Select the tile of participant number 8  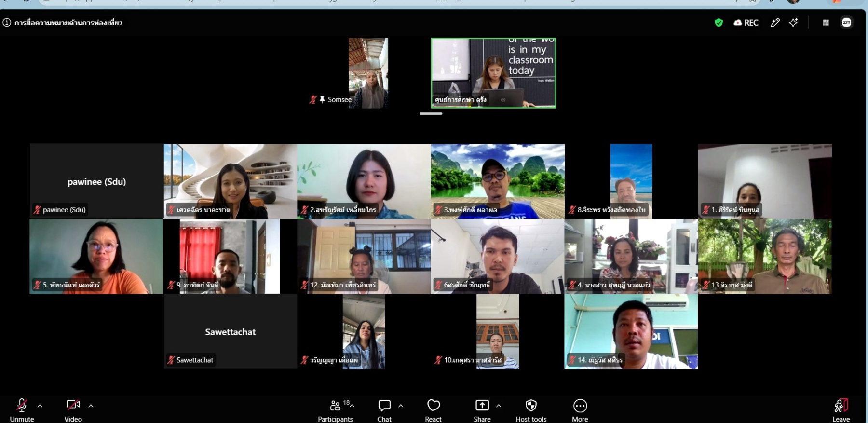click(x=631, y=181)
